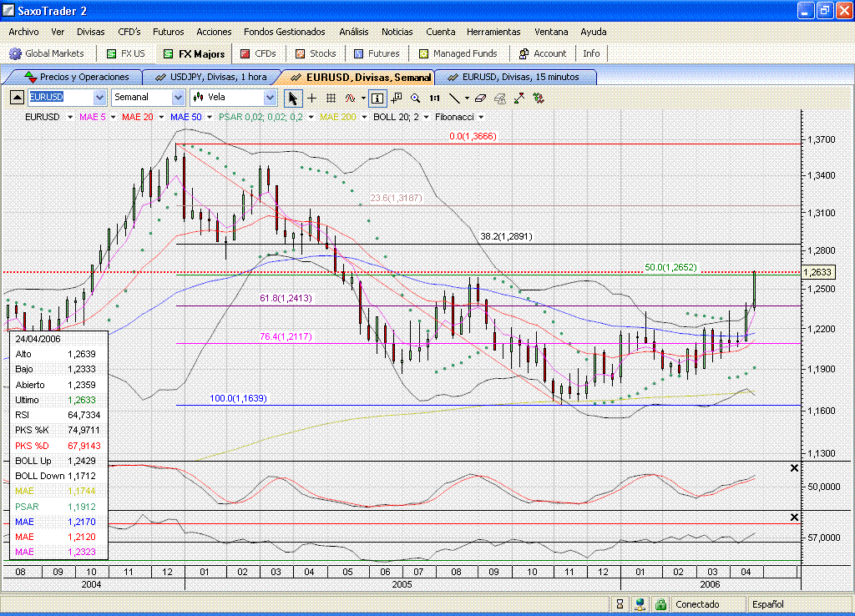
Task: Click the add annotation icon
Action: (x=397, y=98)
